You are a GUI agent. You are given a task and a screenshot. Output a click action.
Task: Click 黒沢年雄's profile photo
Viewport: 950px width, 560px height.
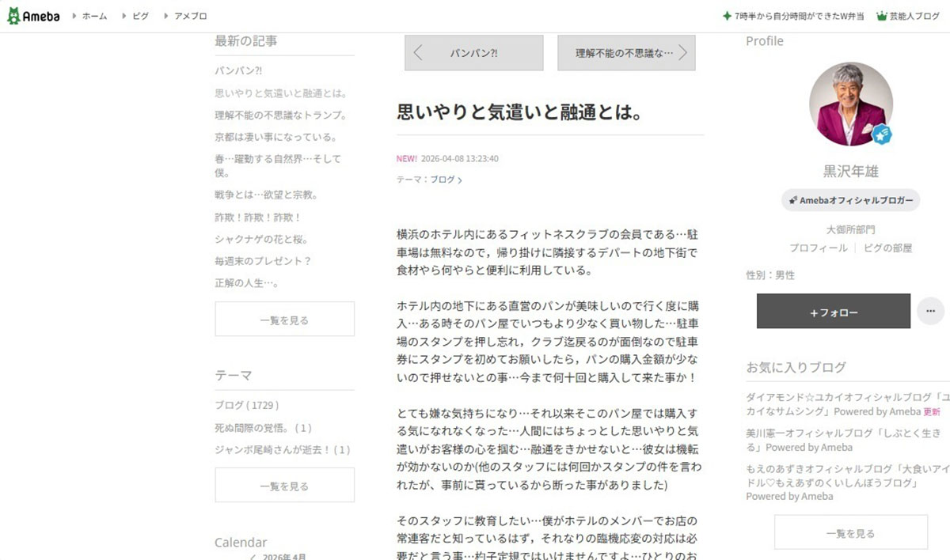(x=851, y=103)
